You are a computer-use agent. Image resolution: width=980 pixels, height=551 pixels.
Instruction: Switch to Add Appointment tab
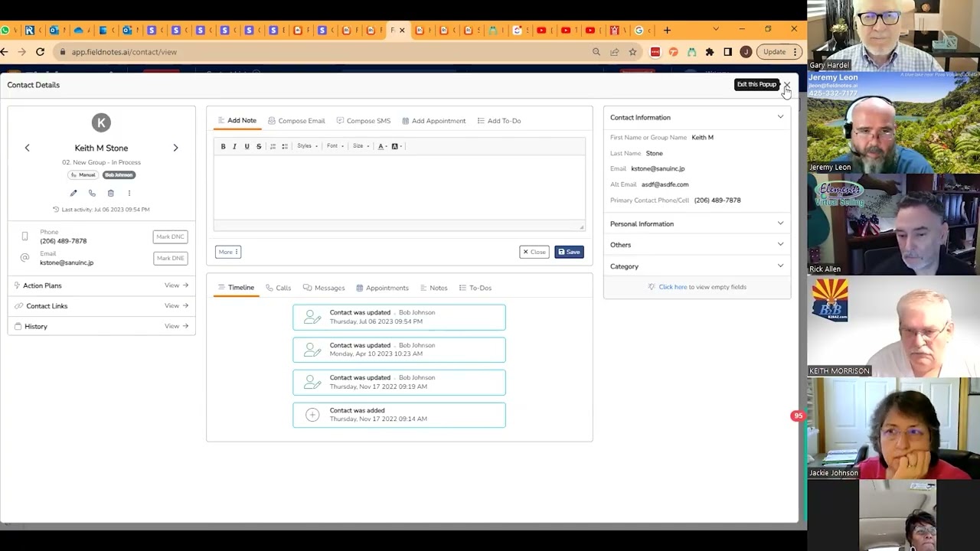pyautogui.click(x=433, y=121)
